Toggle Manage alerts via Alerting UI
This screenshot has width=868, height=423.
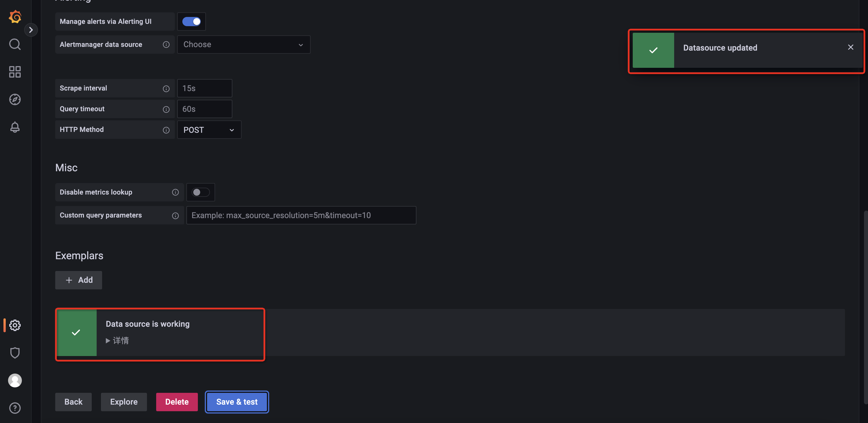click(x=191, y=22)
